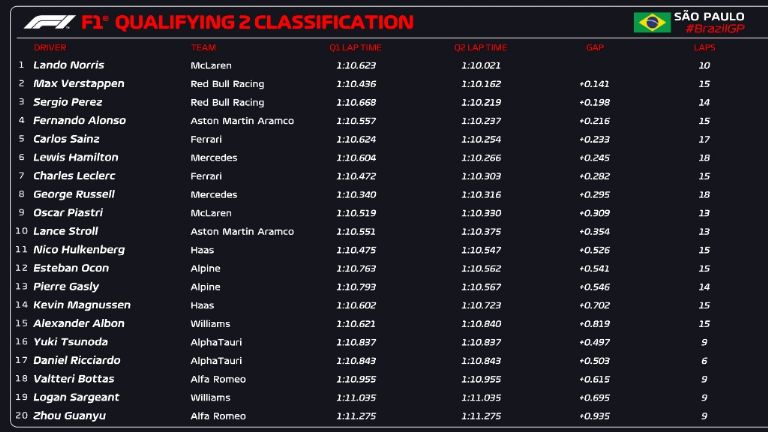768x432 pixels.
Task: Sort by Q1 LAP TIME header
Action: pos(354,47)
